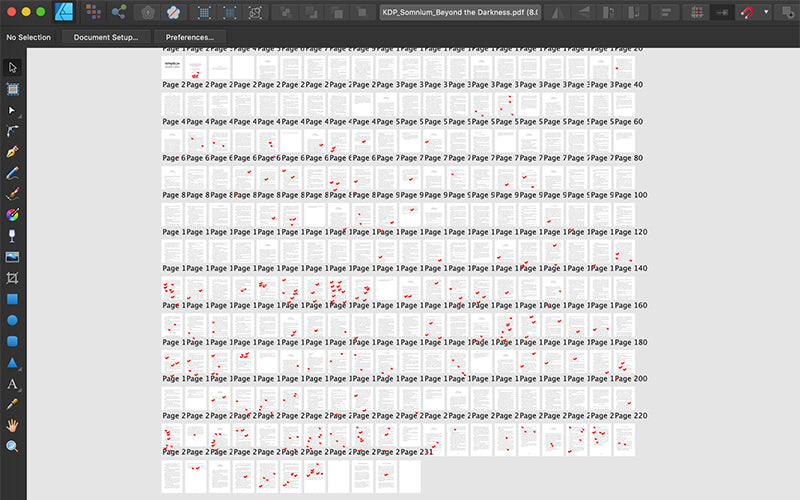Pick the Color Picker eyedropper tool
The height and width of the screenshot is (500, 800).
[13, 404]
